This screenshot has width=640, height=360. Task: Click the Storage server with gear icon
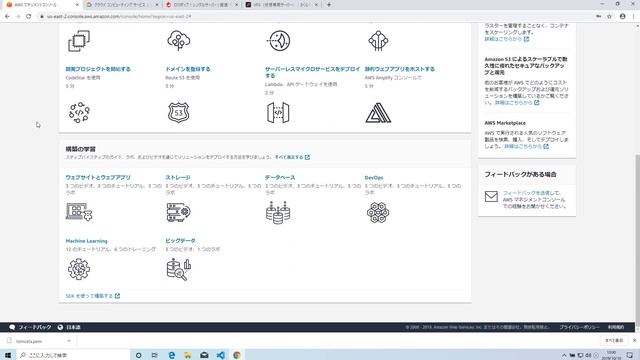point(178,212)
